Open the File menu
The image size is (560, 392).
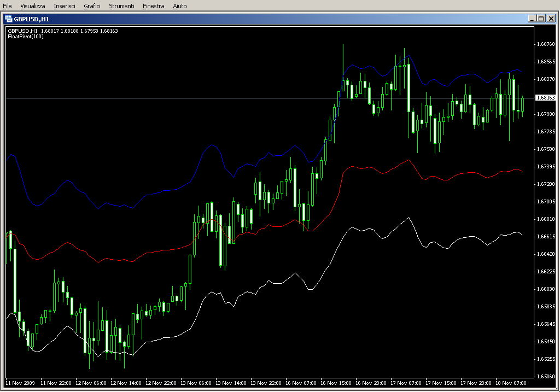click(7, 6)
